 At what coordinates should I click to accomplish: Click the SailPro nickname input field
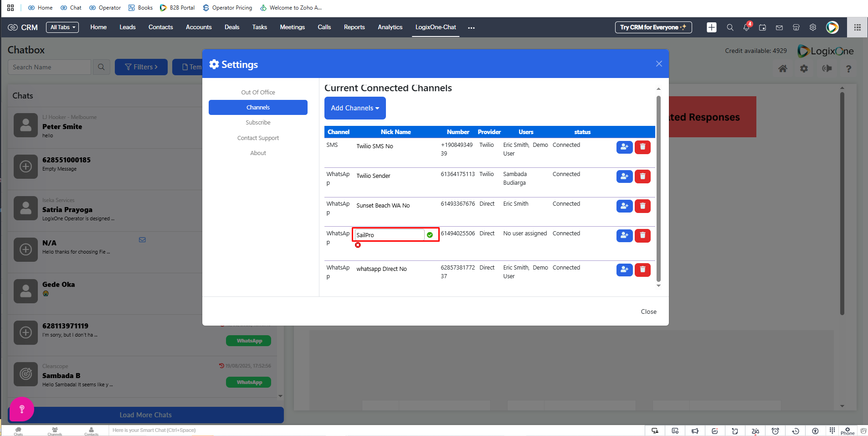tap(389, 235)
